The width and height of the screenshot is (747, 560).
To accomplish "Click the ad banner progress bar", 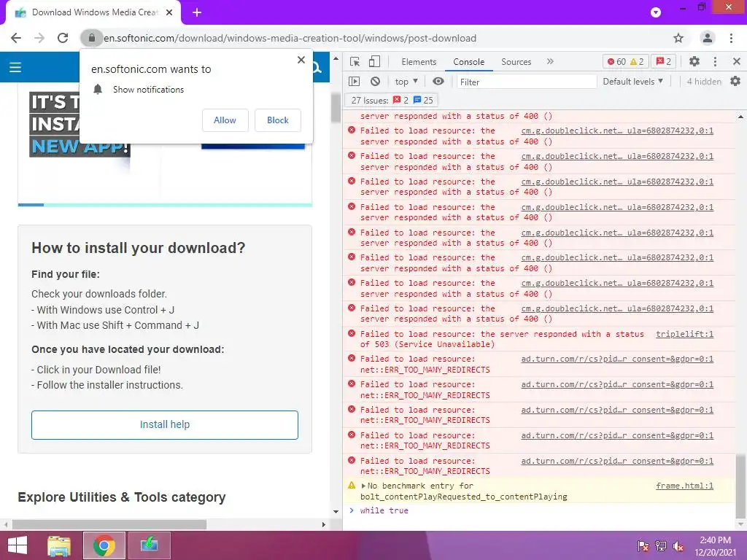I will tap(165, 205).
